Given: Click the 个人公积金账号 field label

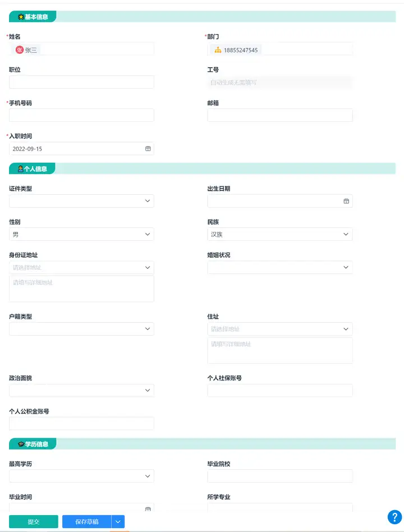Looking at the screenshot, I should pos(29,411).
